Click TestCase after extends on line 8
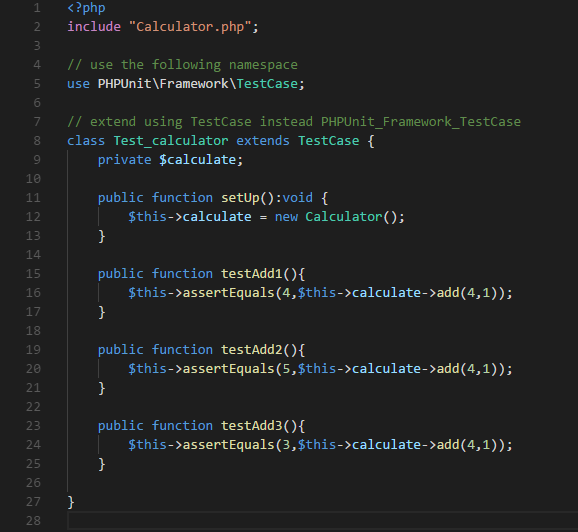The image size is (578, 532). point(328,141)
